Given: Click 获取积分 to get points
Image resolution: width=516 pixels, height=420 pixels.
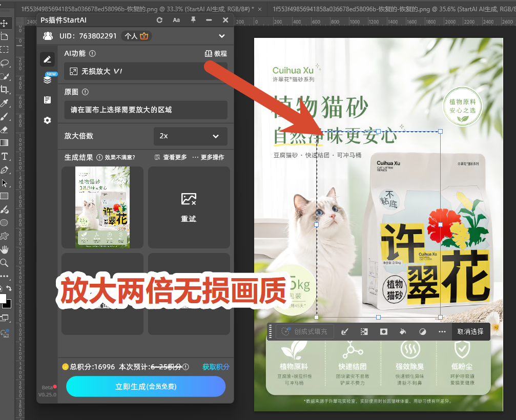Looking at the screenshot, I should tap(216, 367).
